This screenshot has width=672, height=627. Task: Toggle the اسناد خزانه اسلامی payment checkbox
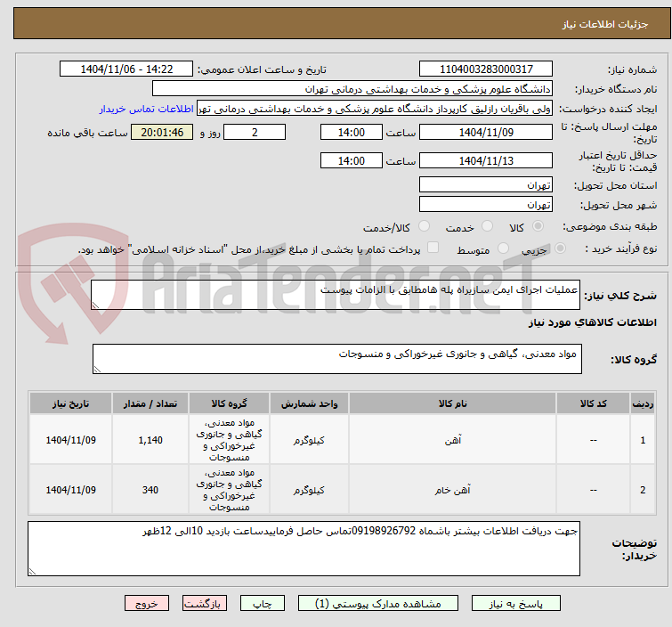(x=433, y=248)
